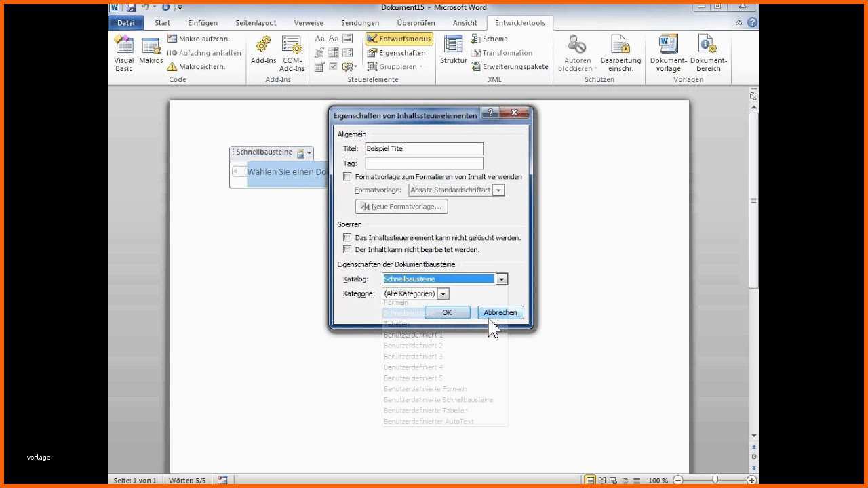
Task: Click the zoom slider handle
Action: pos(715,480)
